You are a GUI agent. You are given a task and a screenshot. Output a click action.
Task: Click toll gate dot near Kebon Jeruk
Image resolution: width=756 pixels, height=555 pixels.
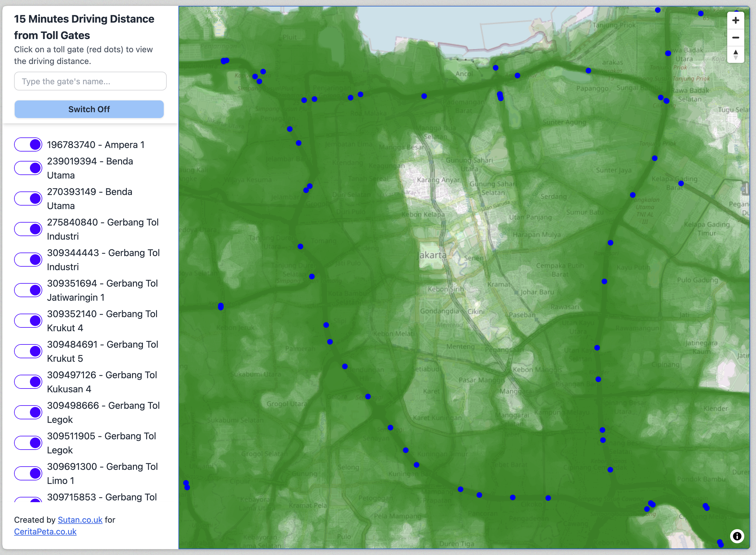click(221, 306)
